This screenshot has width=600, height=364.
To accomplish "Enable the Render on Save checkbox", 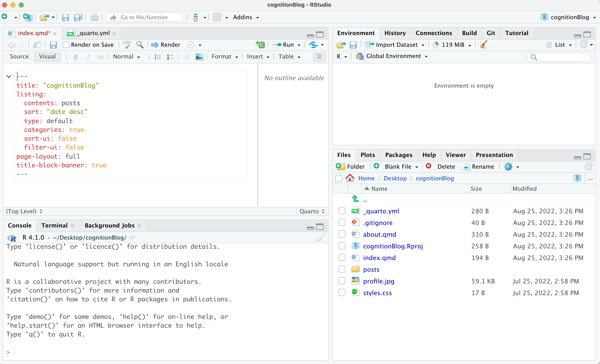I will tap(66, 45).
